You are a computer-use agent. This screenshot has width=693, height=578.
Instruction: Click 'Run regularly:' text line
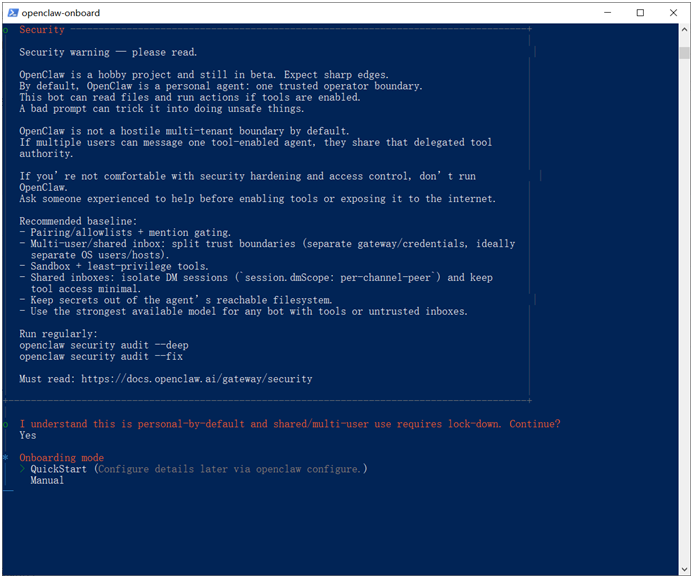click(x=58, y=334)
